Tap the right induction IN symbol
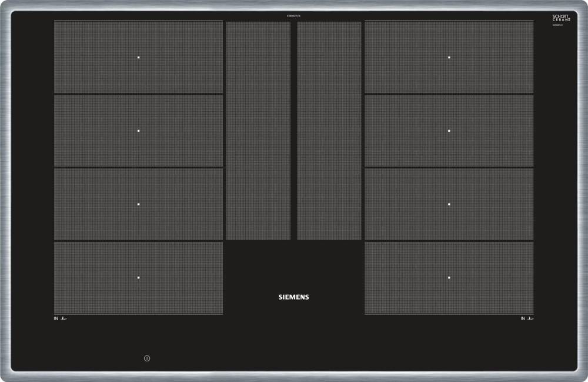 527,318
